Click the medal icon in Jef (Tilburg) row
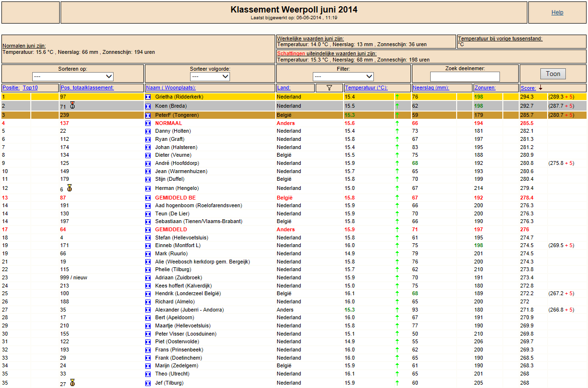The height and width of the screenshot is (388, 588). click(x=72, y=383)
